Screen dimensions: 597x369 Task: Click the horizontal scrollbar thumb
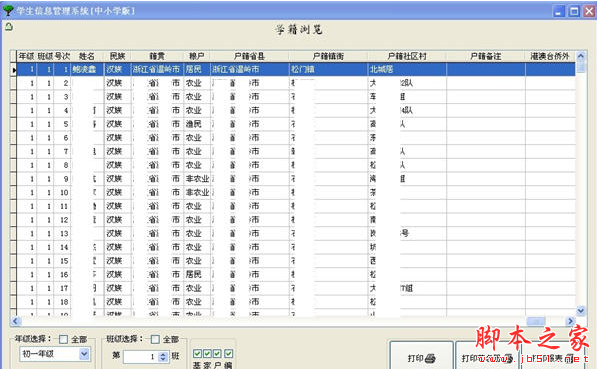[x=536, y=321]
